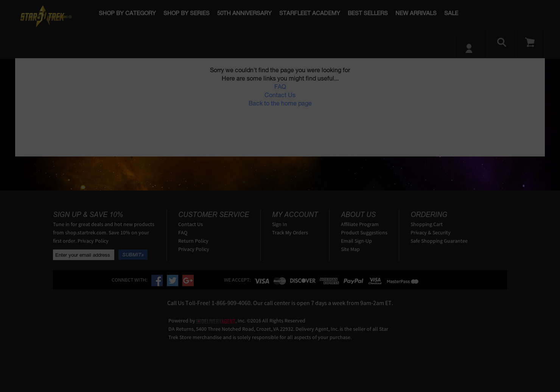Open Best Sellers menu
Screen dimensions: 560x392
click(x=367, y=13)
